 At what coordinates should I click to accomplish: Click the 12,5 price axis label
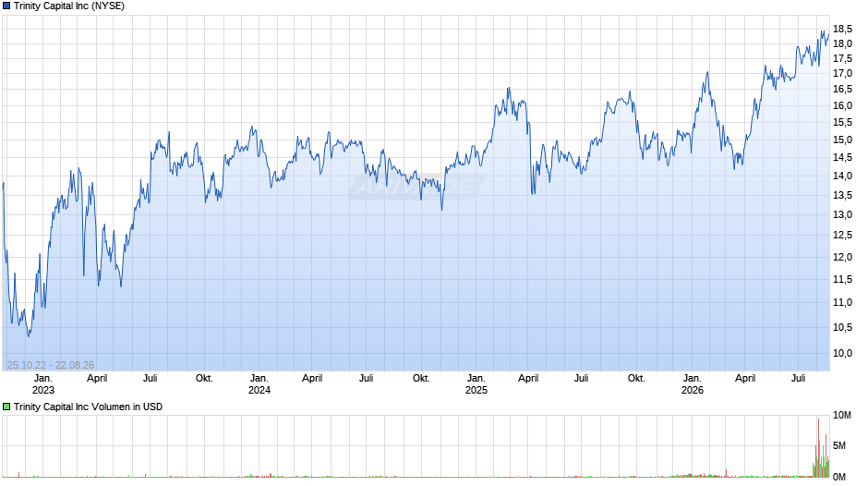[x=842, y=236]
